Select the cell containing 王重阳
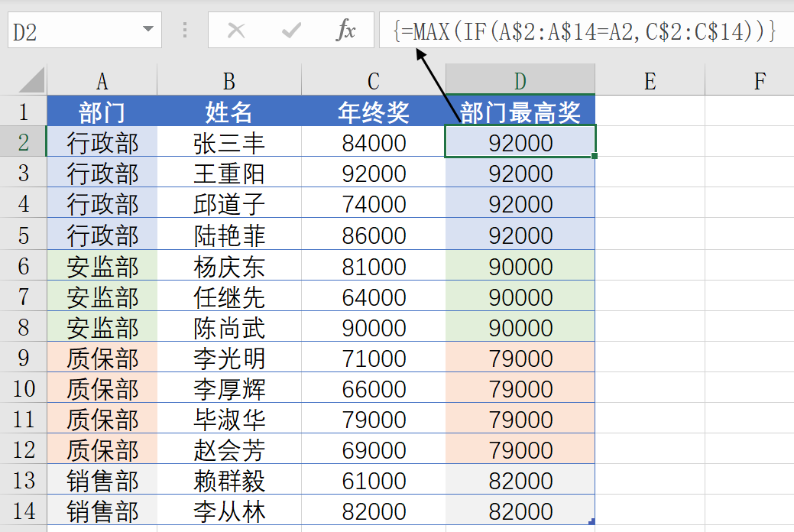 coord(228,174)
